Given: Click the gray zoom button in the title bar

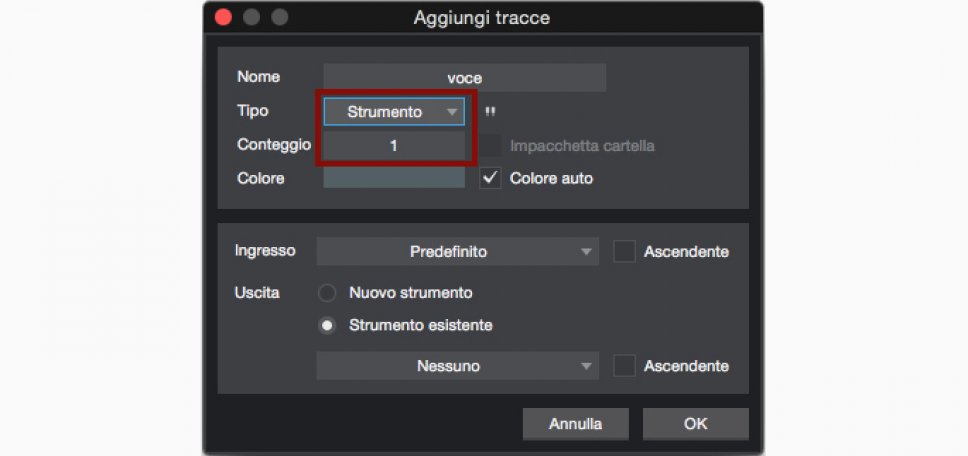Looking at the screenshot, I should click(x=280, y=18).
